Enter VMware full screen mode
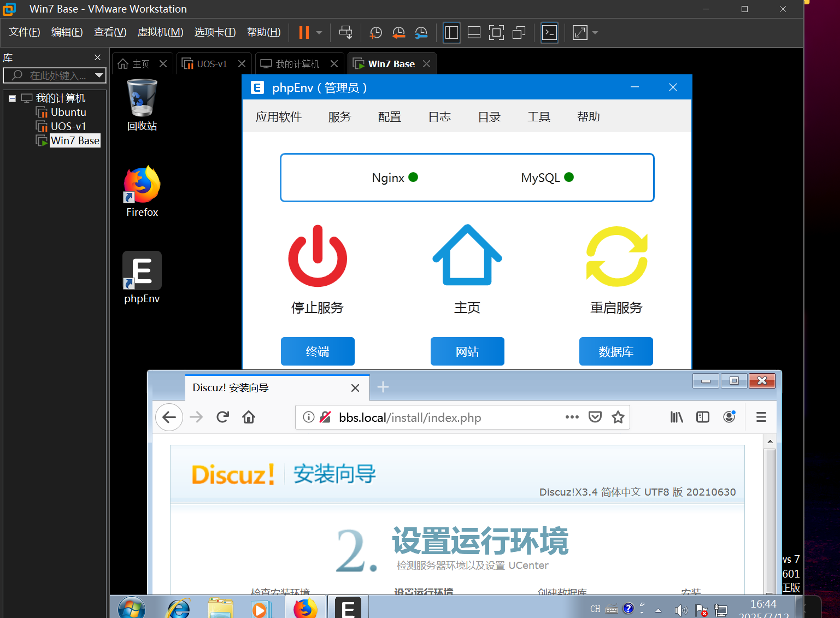 click(496, 33)
